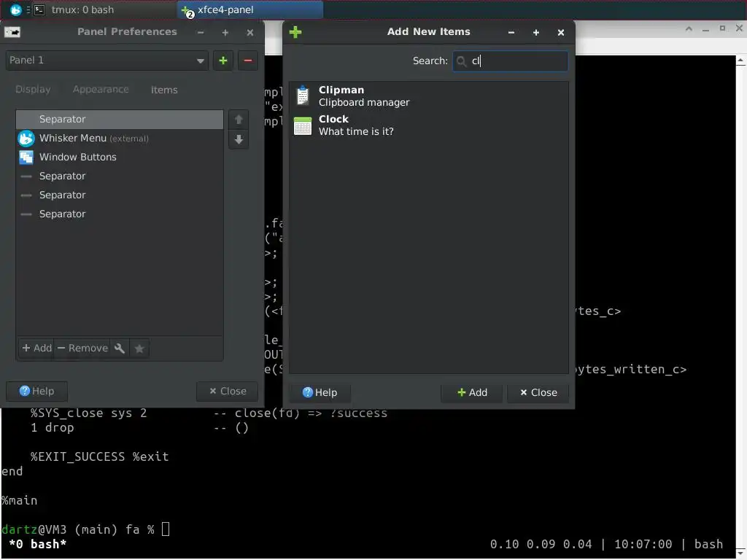Add a new panel with green plus
This screenshot has width=747, height=560.
click(x=223, y=61)
